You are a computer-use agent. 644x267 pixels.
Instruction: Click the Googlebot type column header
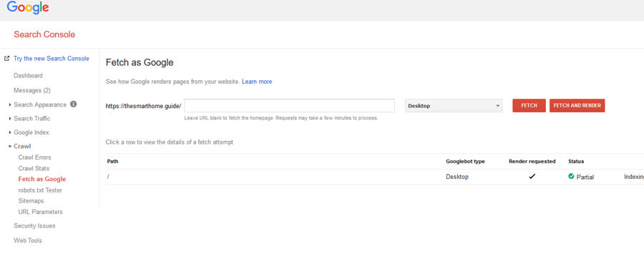(465, 162)
